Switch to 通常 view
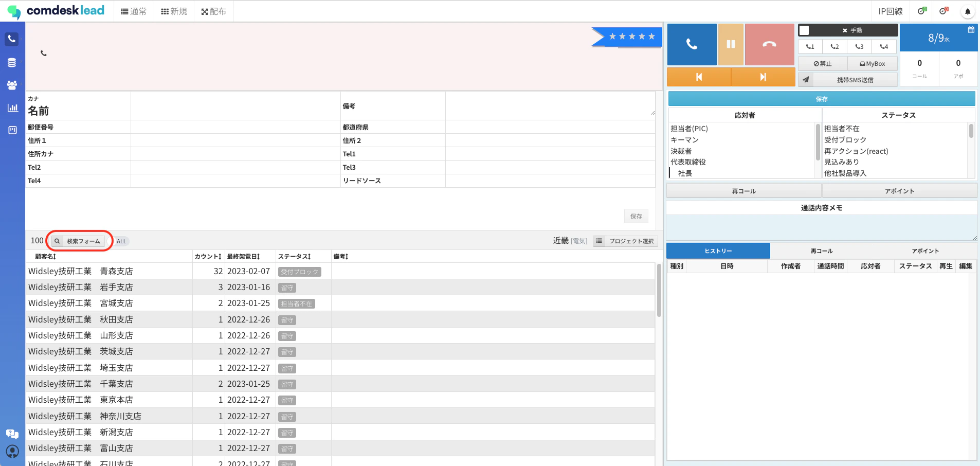This screenshot has height=466, width=980. pos(134,11)
